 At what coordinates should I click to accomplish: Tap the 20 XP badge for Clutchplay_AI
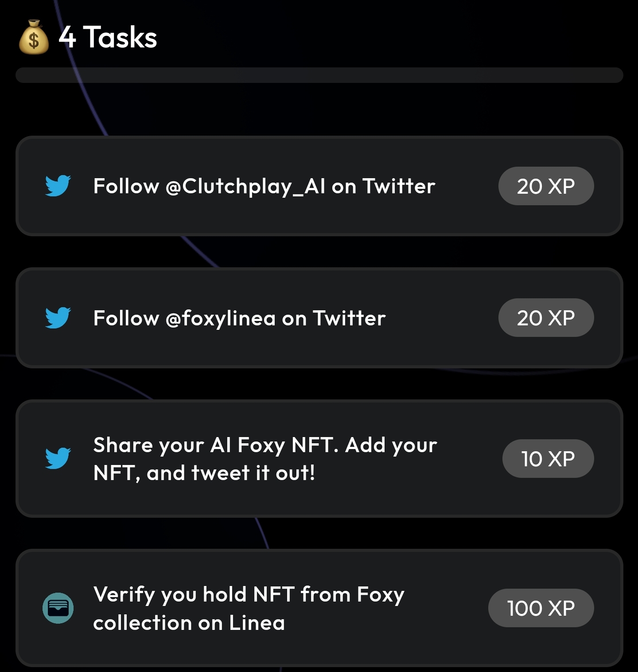[x=546, y=186]
